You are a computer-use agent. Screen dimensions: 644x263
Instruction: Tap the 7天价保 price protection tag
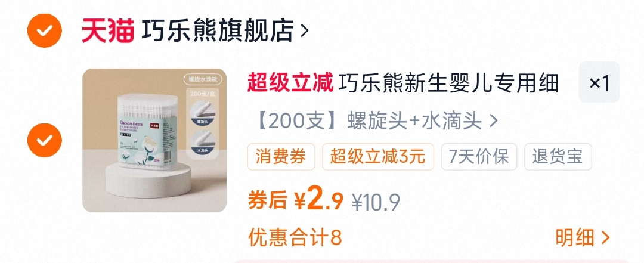point(479,157)
